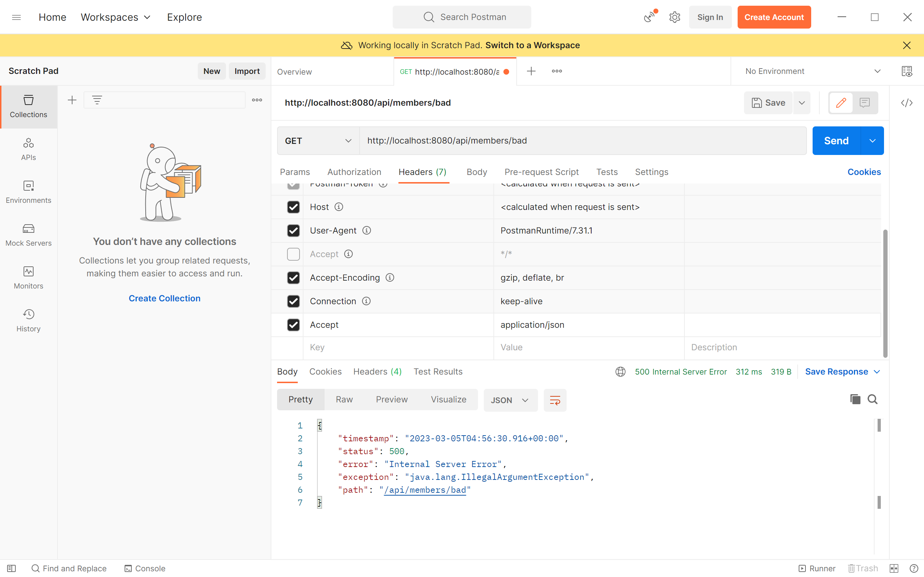Open Collections in the sidebar

click(29, 106)
